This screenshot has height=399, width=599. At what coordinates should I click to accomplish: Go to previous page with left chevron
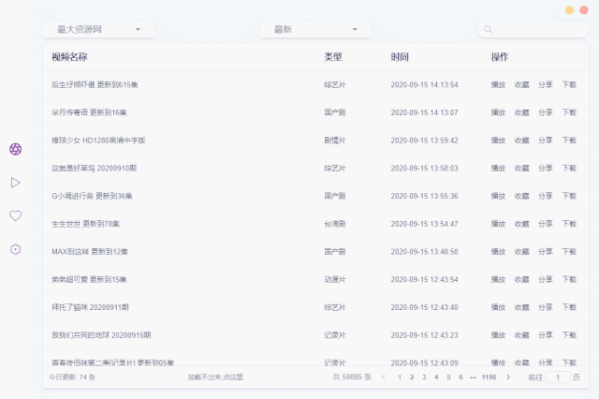point(384,377)
